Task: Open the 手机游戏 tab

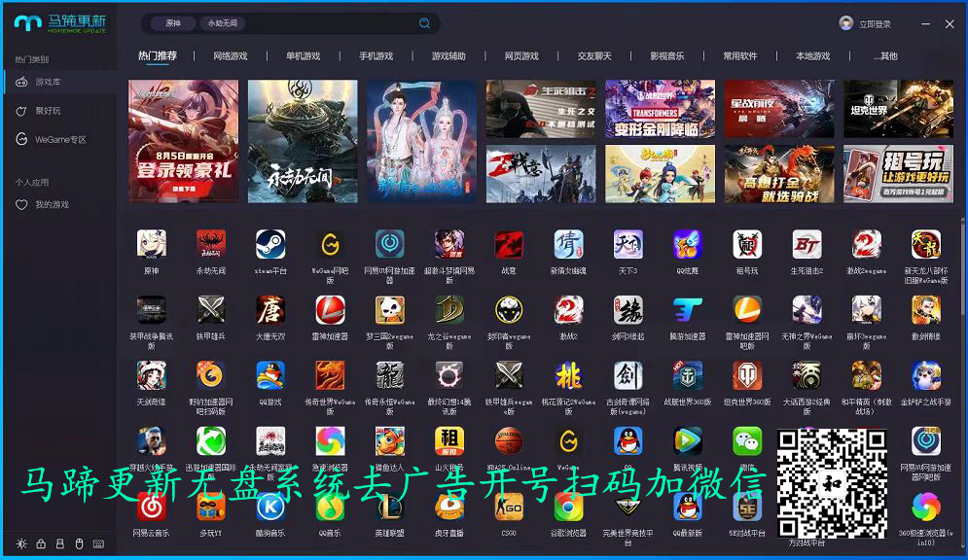Action: tap(376, 56)
